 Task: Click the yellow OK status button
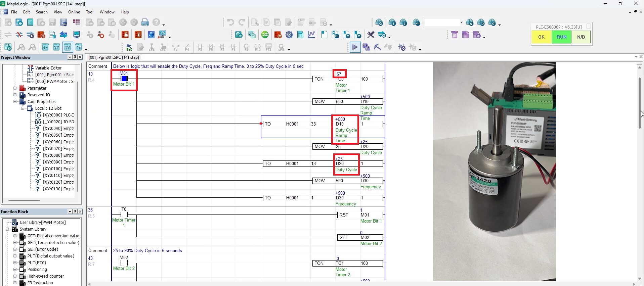tap(541, 37)
